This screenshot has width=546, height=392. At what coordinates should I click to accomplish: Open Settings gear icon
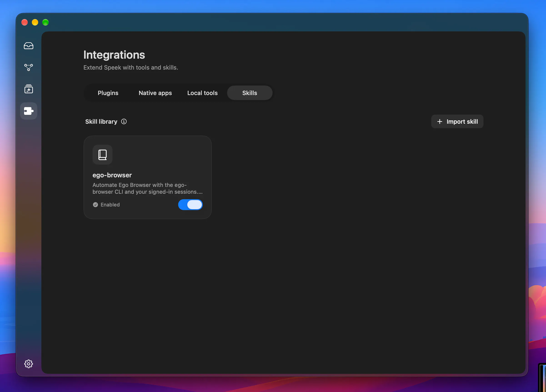coord(28,364)
